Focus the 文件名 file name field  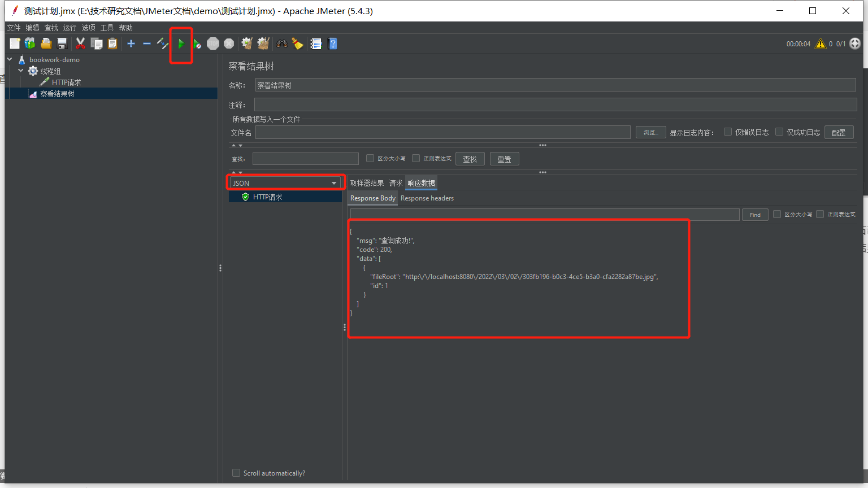[x=443, y=132]
